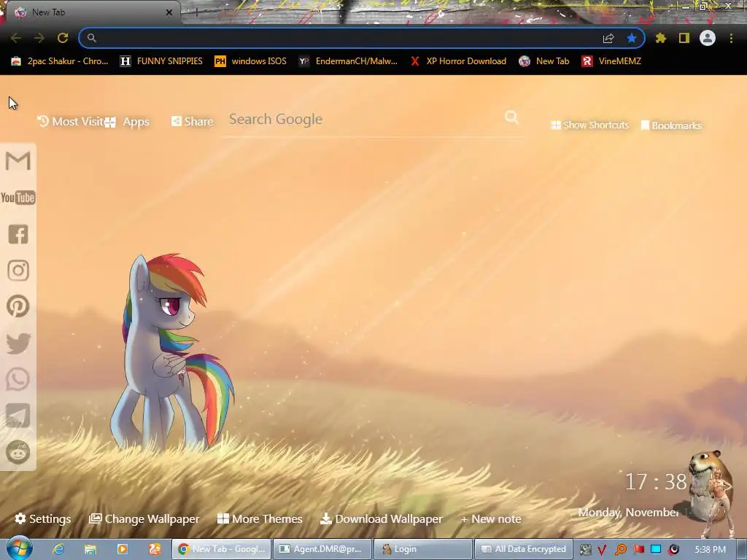
Task: Open the Instagram sidebar icon
Action: tap(18, 271)
